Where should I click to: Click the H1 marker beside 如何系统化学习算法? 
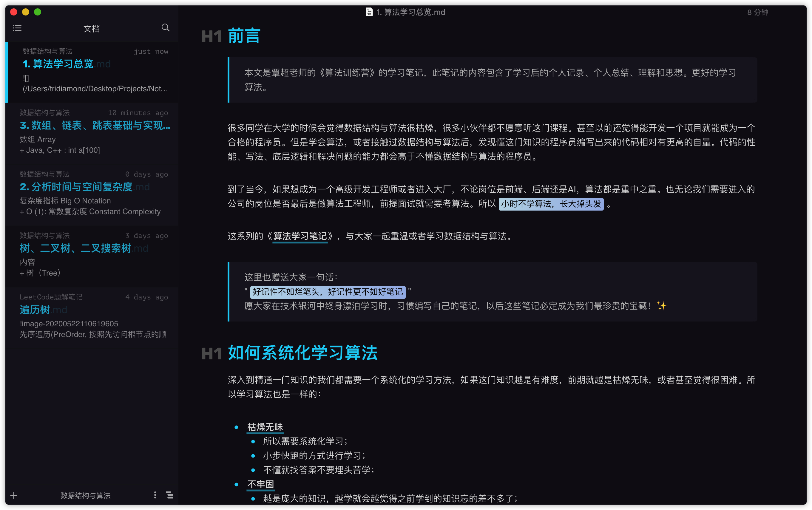212,354
